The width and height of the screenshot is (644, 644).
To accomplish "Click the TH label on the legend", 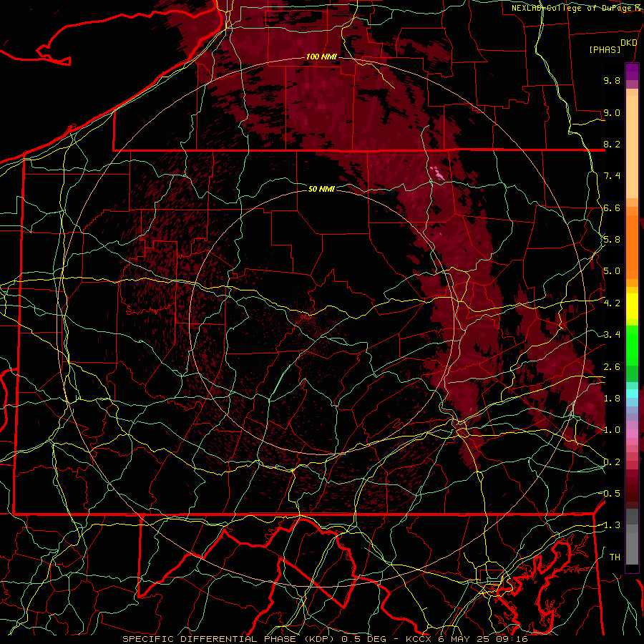I will tap(615, 557).
